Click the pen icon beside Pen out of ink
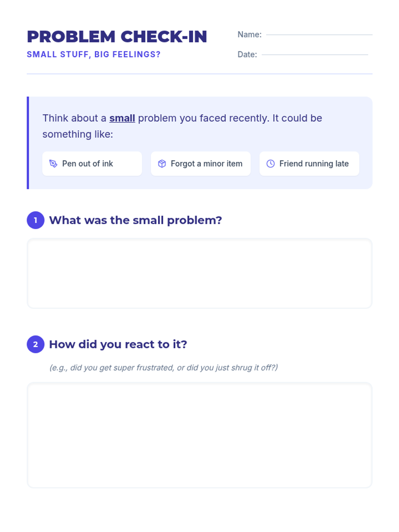This screenshot has height=532, width=399. pyautogui.click(x=53, y=164)
